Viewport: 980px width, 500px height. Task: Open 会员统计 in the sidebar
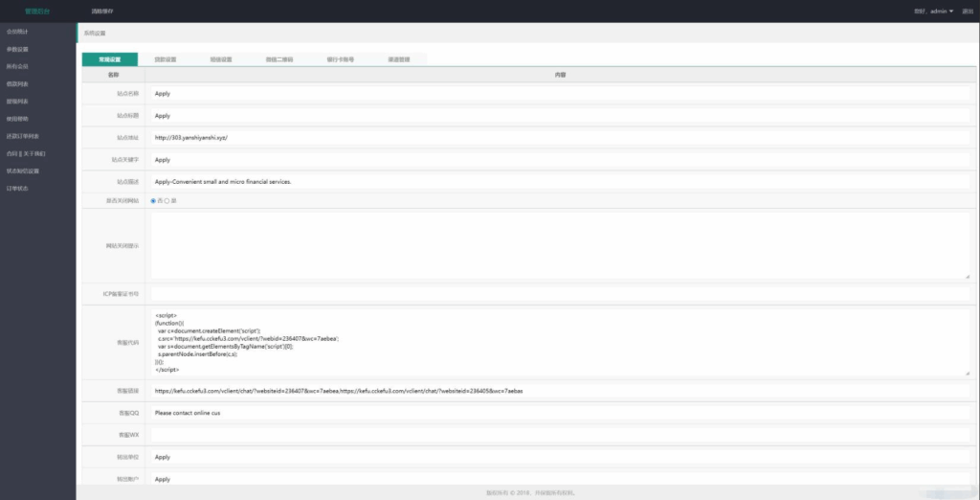[17, 32]
